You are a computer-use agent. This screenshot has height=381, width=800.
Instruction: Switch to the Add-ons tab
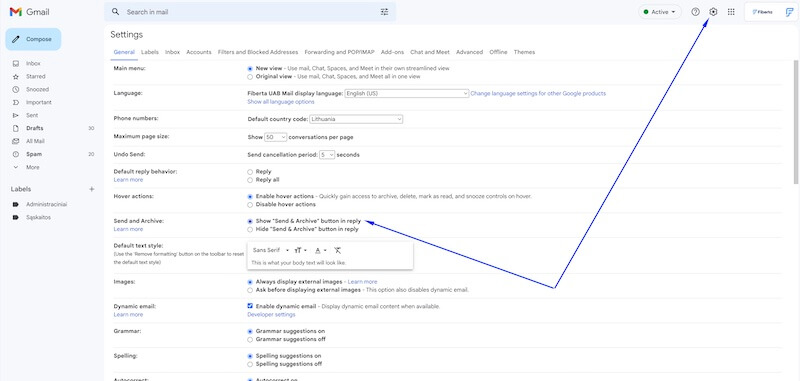[392, 52]
